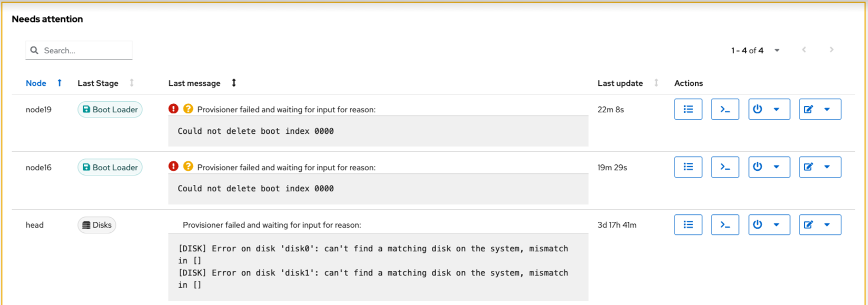Image resolution: width=868 pixels, height=305 pixels.
Task: Click the red error icon on node19
Action: (x=173, y=109)
